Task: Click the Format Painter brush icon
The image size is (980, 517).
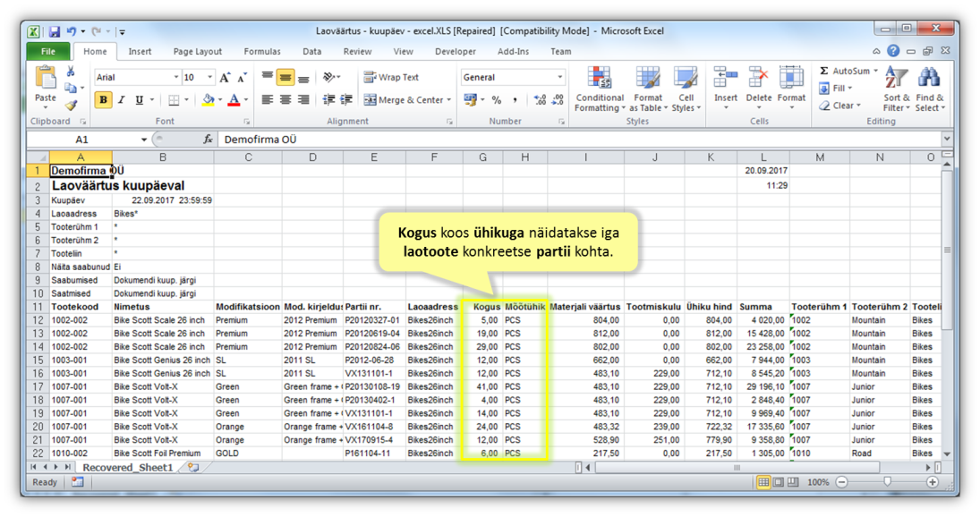Action: pos(71,105)
